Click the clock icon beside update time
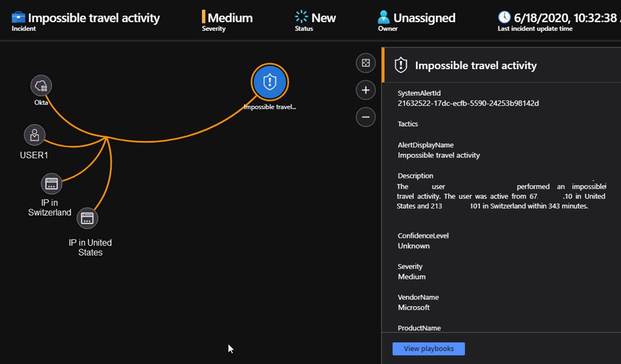Viewport: 621px width, 364px height. click(x=504, y=17)
